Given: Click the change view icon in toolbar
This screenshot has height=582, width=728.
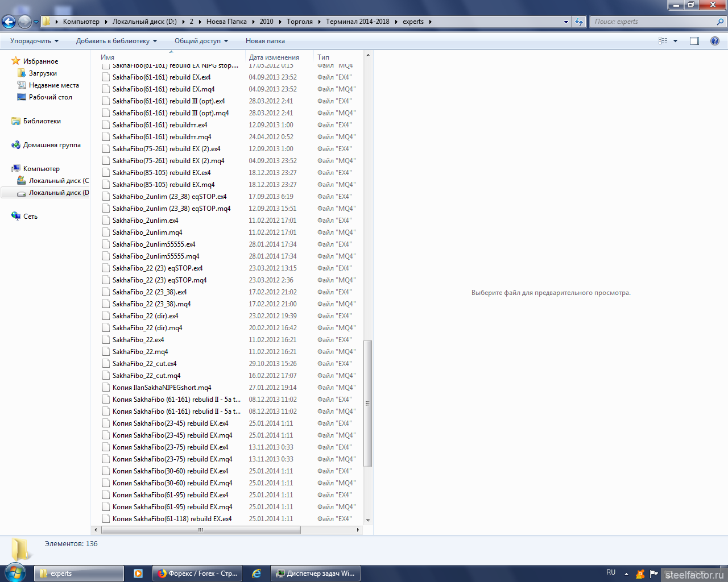Looking at the screenshot, I should [x=663, y=41].
